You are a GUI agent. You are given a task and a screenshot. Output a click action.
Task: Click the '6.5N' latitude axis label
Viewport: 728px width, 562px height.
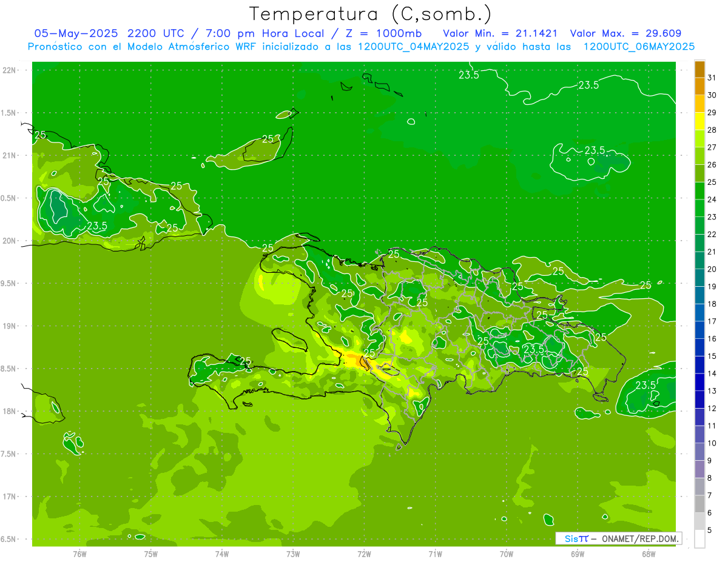tap(8, 539)
